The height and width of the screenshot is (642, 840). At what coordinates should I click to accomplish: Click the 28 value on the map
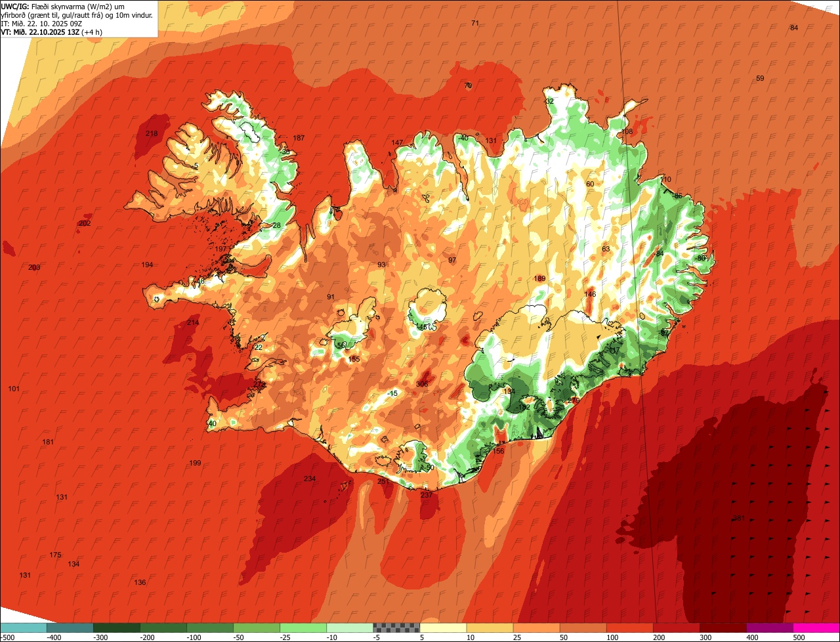pyautogui.click(x=276, y=225)
